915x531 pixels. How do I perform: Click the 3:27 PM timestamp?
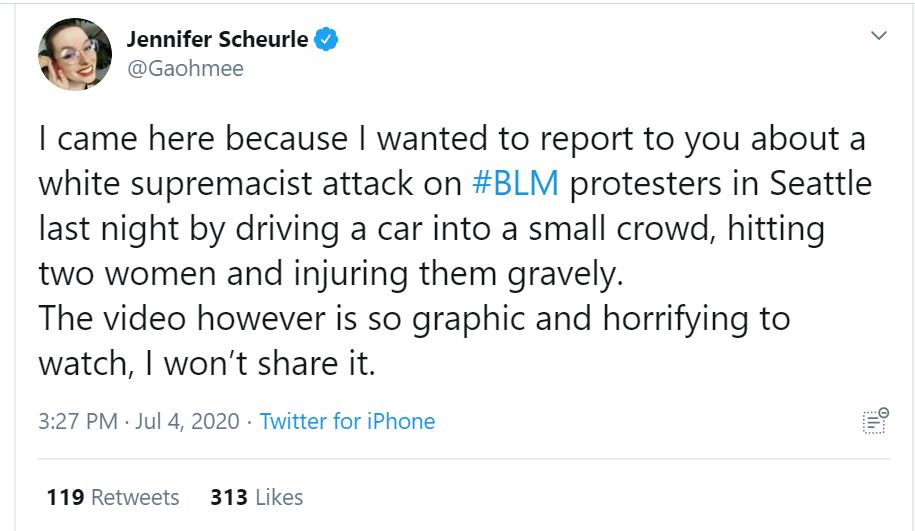(78, 421)
